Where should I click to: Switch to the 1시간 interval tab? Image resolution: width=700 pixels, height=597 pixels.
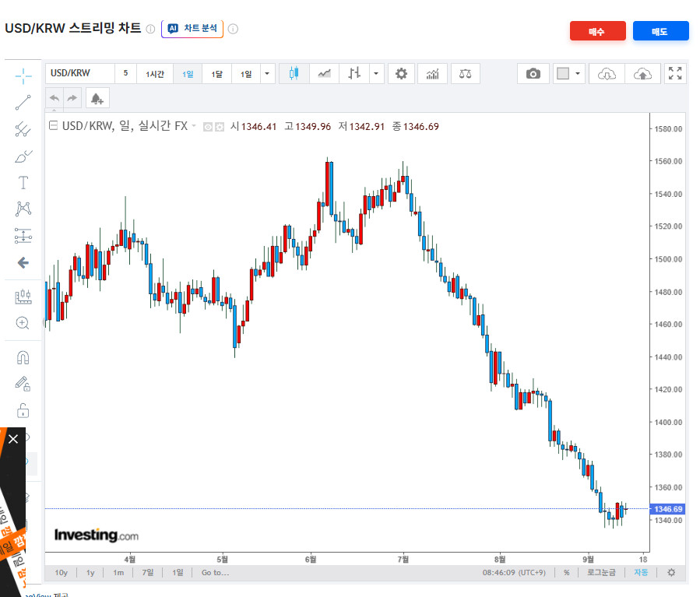click(155, 74)
